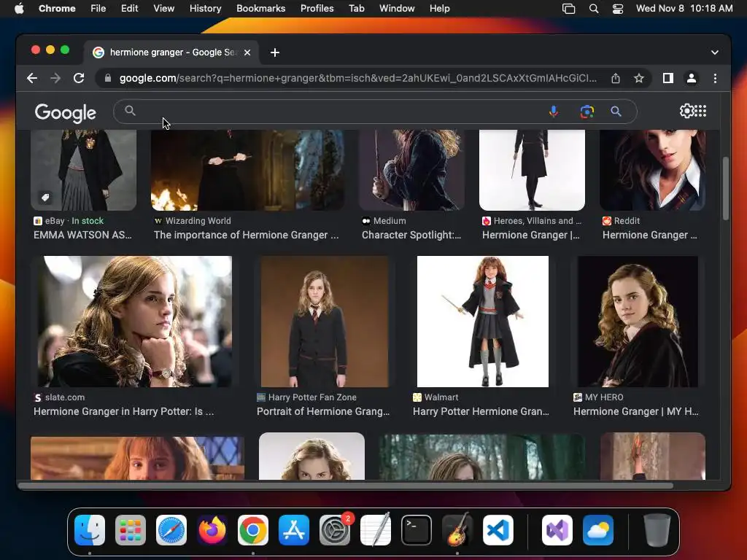Image resolution: width=747 pixels, height=560 pixels.
Task: Start Google voice search with the microphone
Action: click(554, 112)
